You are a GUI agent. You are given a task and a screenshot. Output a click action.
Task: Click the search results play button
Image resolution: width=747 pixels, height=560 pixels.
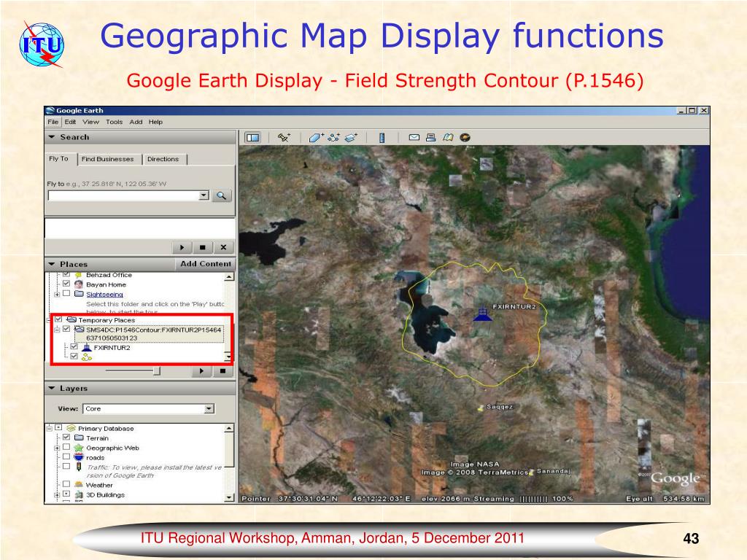tap(182, 247)
